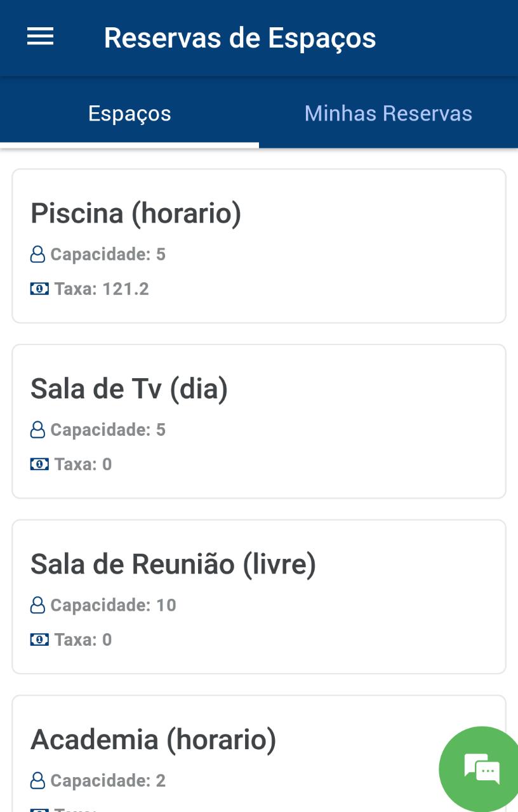Click the person icon beside Capacidade: 10
This screenshot has height=812, width=518.
38,605
